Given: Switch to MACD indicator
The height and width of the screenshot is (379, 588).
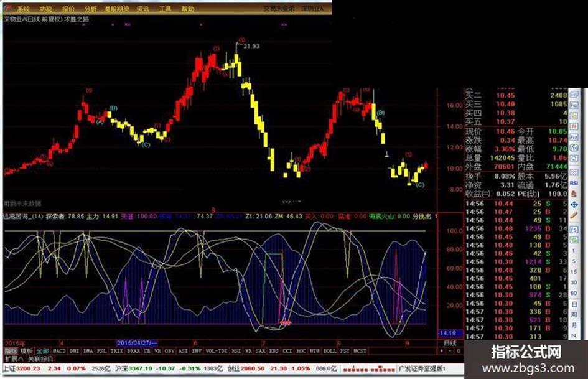Looking at the screenshot, I should (59, 351).
